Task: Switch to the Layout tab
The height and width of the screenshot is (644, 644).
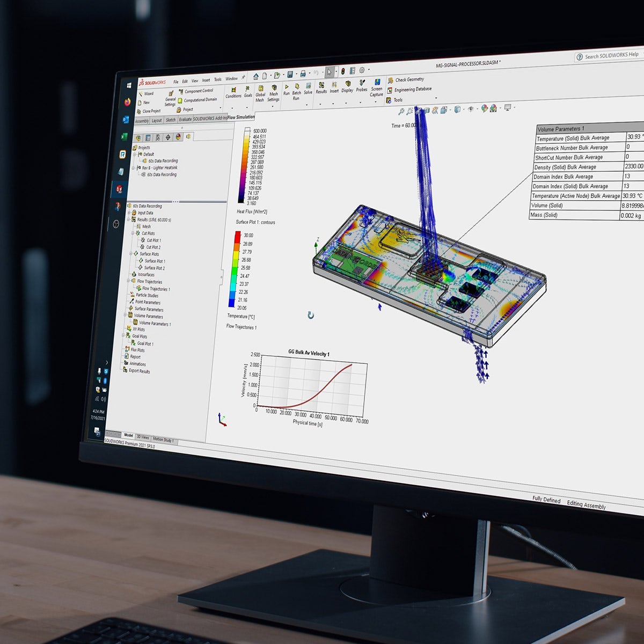Action: click(157, 119)
